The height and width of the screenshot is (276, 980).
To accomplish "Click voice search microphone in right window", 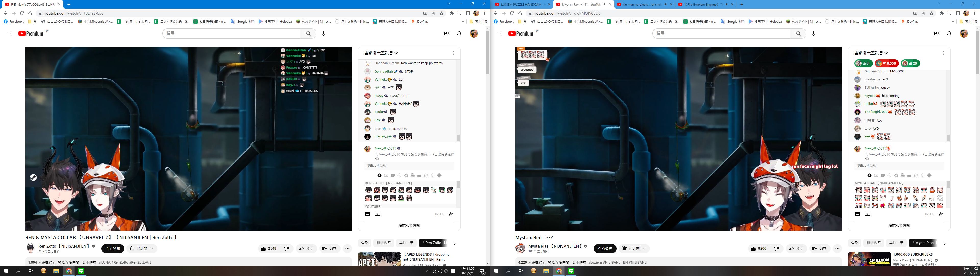I will coord(813,33).
